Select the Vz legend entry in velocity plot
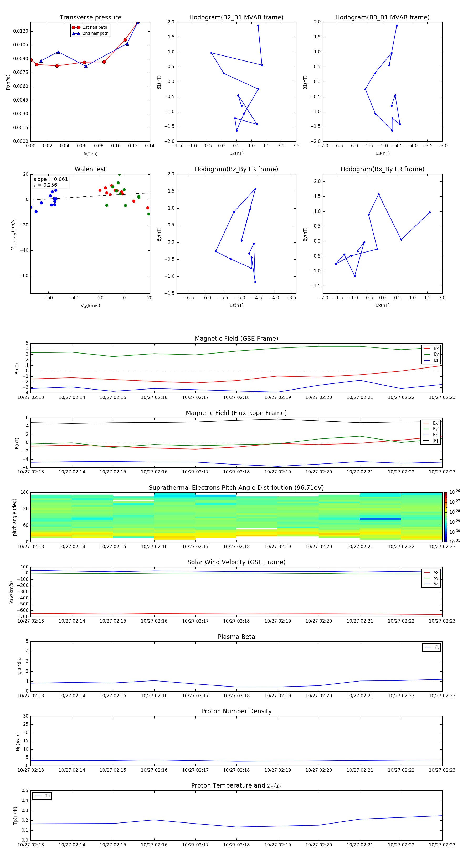The height and width of the screenshot is (868, 473). 431,584
